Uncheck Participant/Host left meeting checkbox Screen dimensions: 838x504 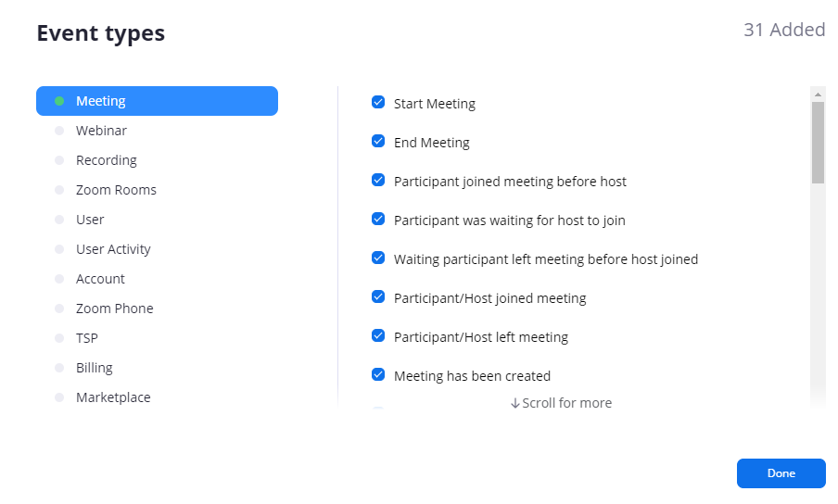(378, 336)
